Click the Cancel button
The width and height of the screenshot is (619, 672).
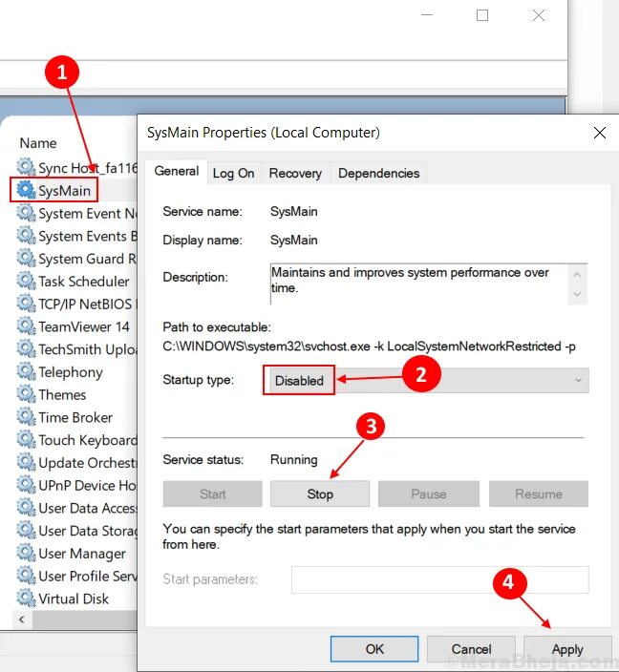click(472, 649)
